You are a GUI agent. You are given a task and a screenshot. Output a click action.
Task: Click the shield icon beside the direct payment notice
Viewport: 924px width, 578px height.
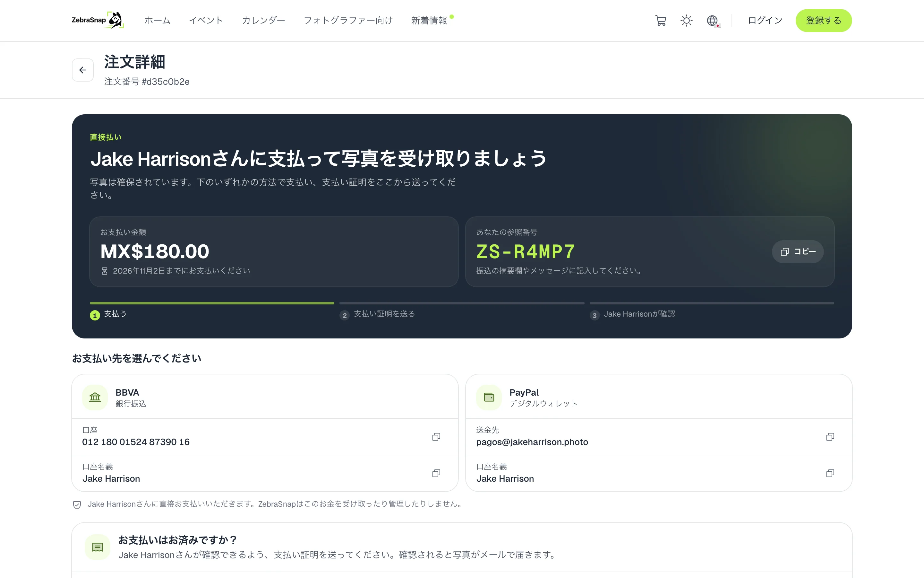coord(77,504)
